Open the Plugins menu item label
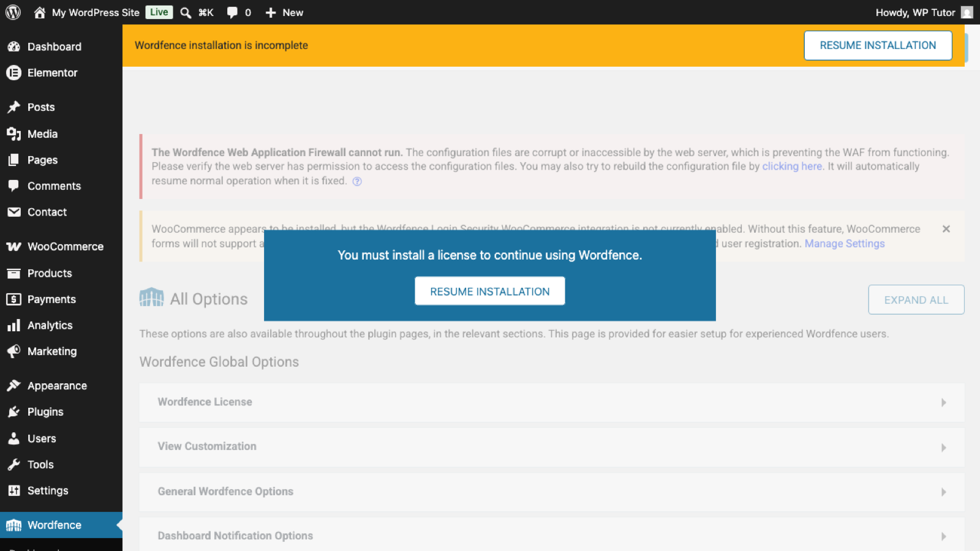The image size is (980, 551). [x=45, y=412]
